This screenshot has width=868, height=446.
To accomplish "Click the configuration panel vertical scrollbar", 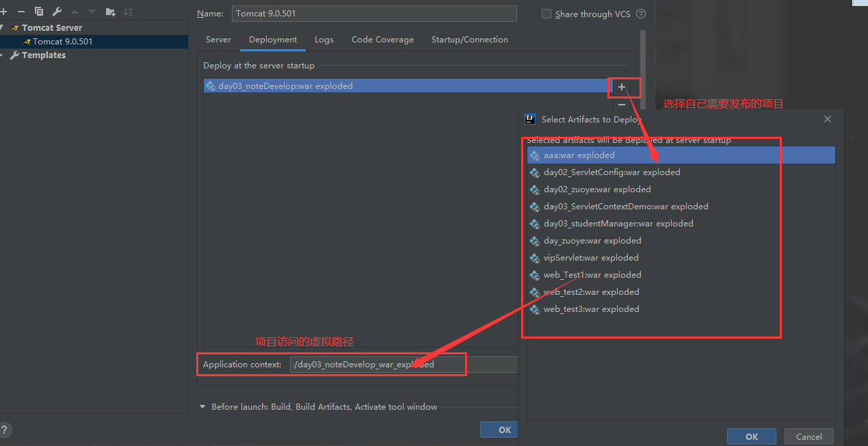I will (x=643, y=70).
